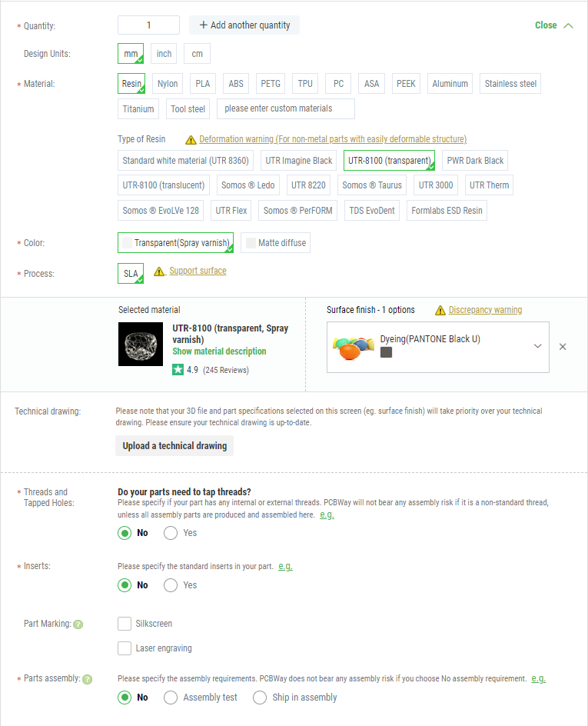The image size is (588, 726).
Task: Select cm design units
Action: click(197, 54)
